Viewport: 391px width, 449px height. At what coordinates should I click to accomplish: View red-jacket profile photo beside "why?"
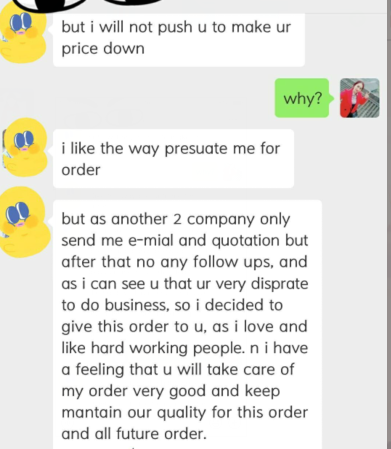click(360, 98)
